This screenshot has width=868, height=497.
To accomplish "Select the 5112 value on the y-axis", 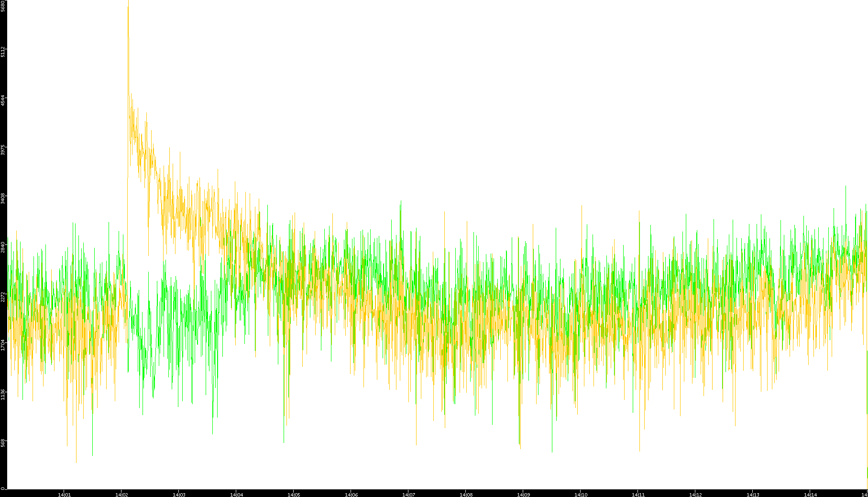I will [3, 52].
